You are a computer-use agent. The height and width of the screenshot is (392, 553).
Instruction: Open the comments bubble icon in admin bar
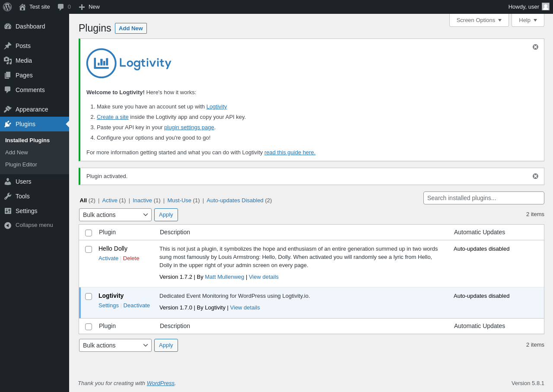pos(61,7)
